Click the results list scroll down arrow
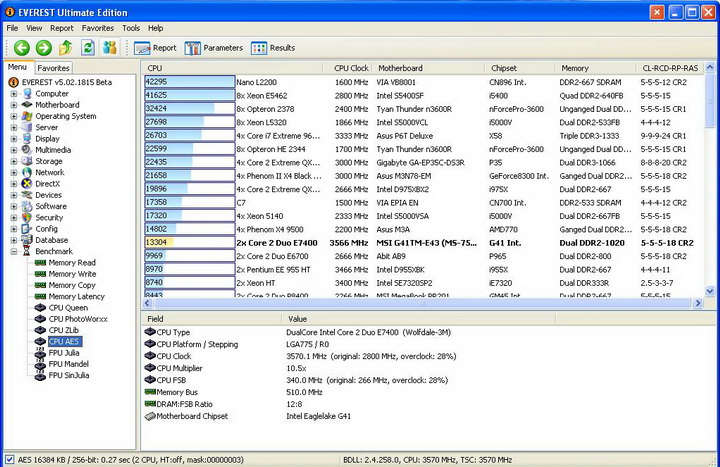 709,291
